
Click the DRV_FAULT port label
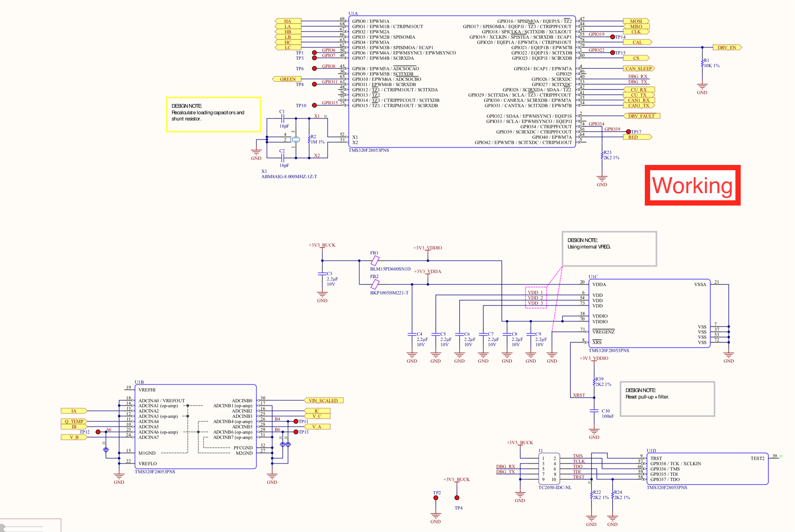[641, 116]
